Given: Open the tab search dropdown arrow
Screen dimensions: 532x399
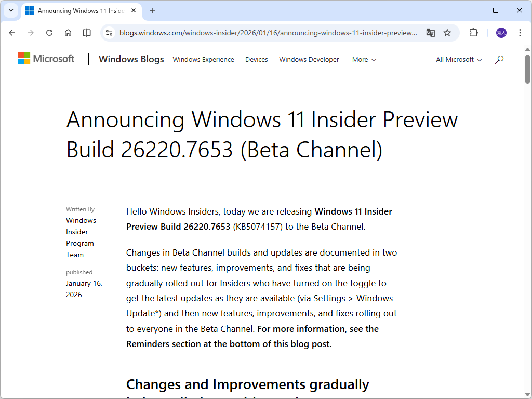Looking at the screenshot, I should click(11, 10).
